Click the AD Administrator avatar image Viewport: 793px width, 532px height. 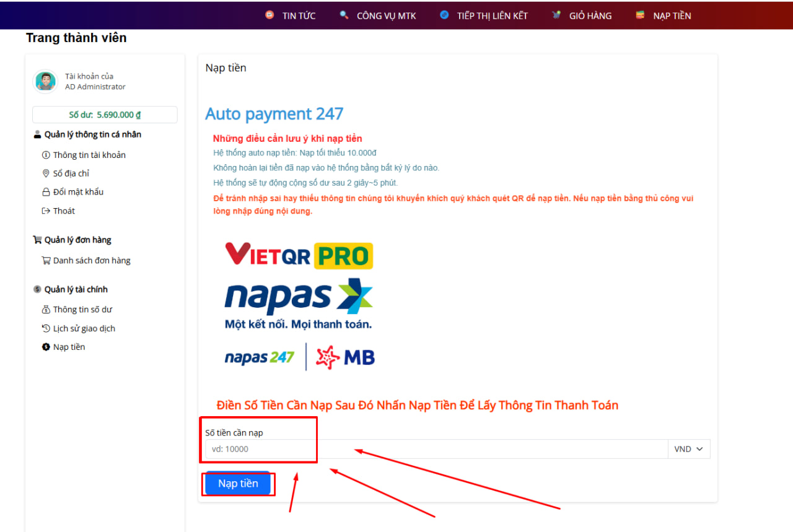click(x=45, y=81)
